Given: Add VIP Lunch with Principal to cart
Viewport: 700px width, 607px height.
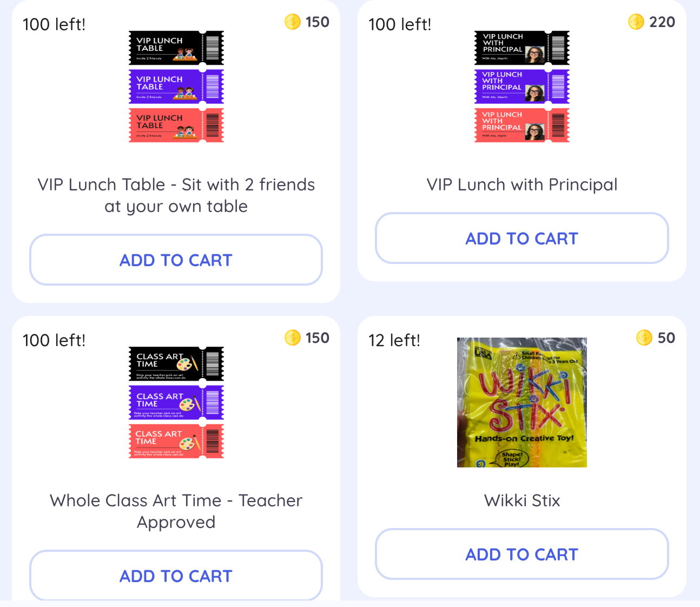Looking at the screenshot, I should pos(521,239).
